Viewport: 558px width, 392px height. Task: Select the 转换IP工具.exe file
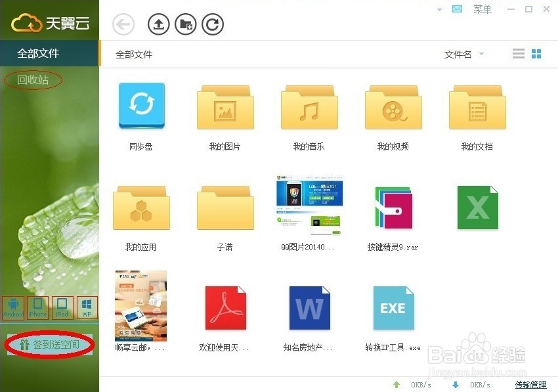point(393,308)
